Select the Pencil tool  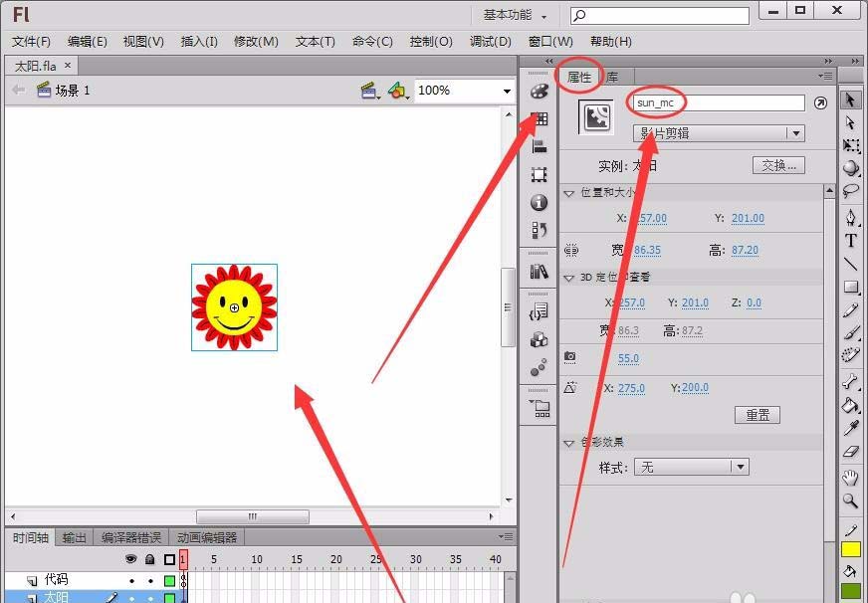850,310
